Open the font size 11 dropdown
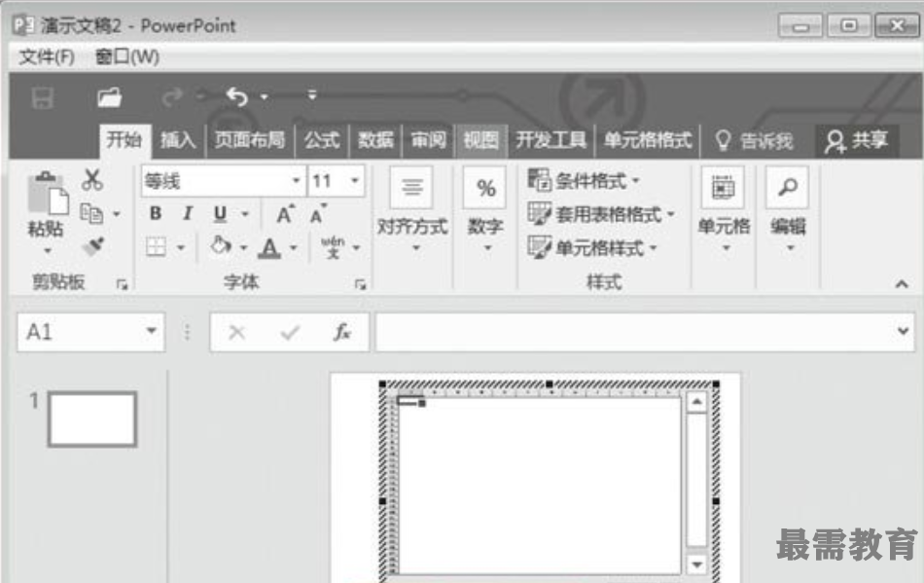The width and height of the screenshot is (924, 583). (355, 180)
